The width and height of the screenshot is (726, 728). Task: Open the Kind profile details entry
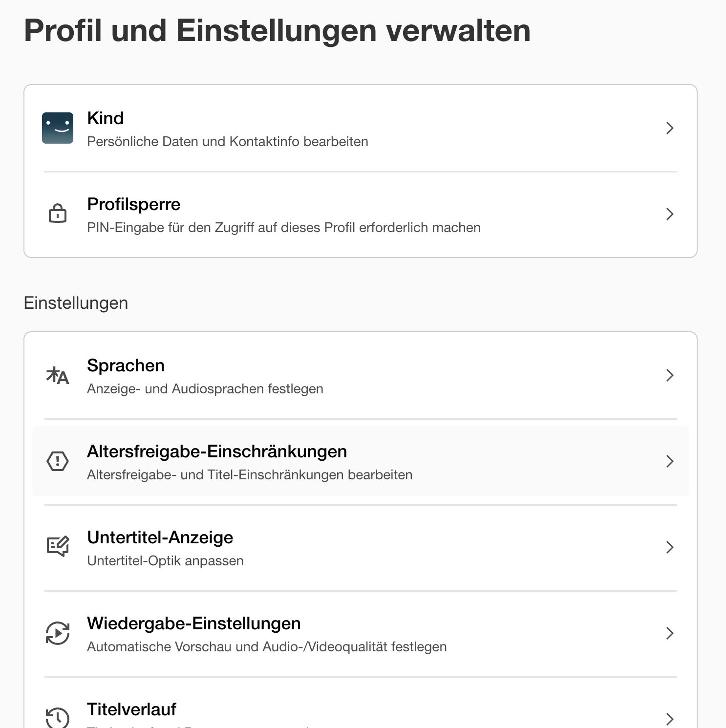tap(361, 128)
